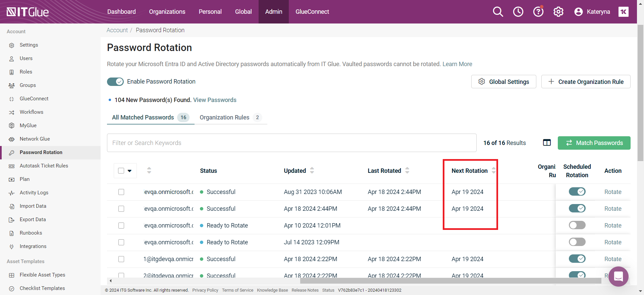Image resolution: width=644 pixels, height=295 pixels.
Task: Open the recent history clock icon
Action: (x=518, y=12)
